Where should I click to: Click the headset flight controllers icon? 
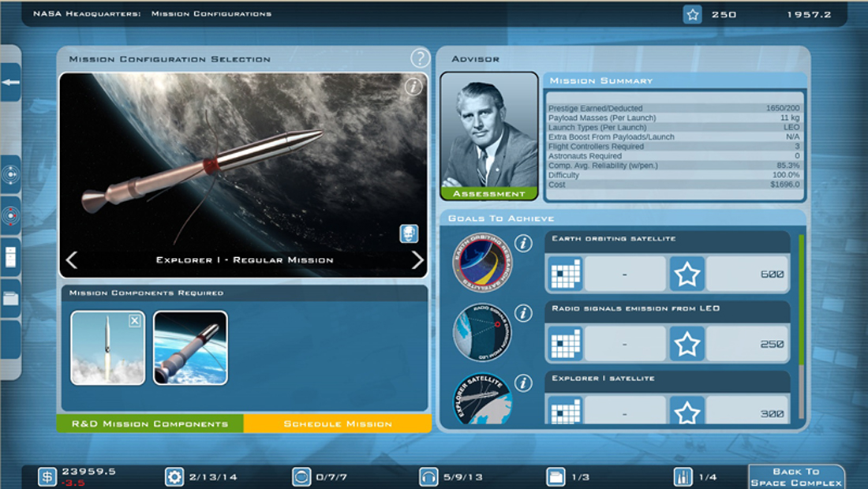(428, 476)
